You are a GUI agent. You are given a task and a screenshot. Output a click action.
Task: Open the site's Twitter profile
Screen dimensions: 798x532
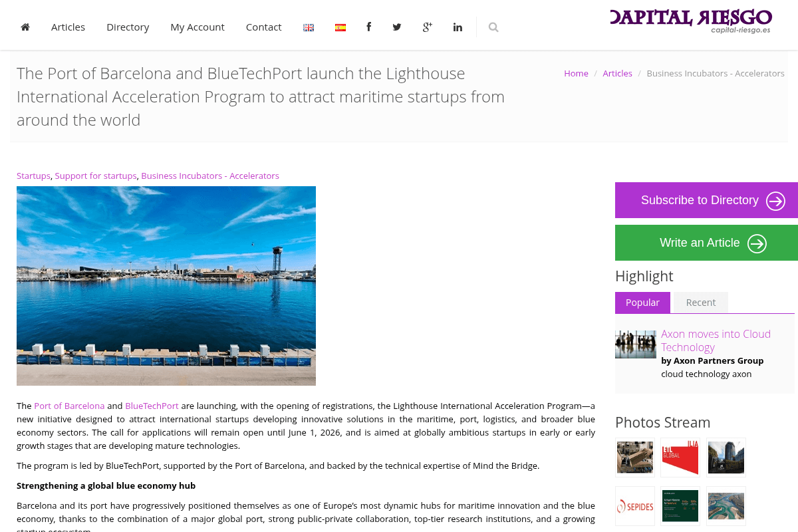[397, 27]
